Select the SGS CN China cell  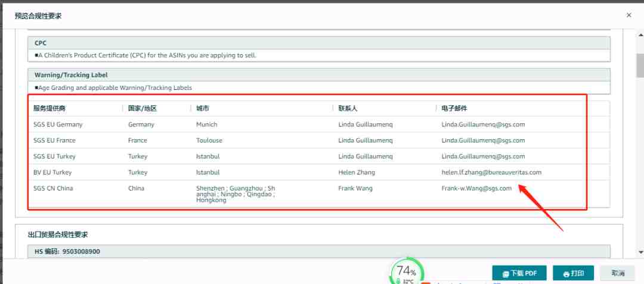(53, 188)
